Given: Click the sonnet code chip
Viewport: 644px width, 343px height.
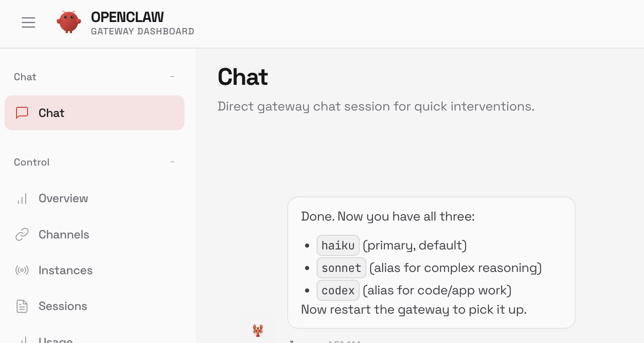Looking at the screenshot, I should [341, 268].
